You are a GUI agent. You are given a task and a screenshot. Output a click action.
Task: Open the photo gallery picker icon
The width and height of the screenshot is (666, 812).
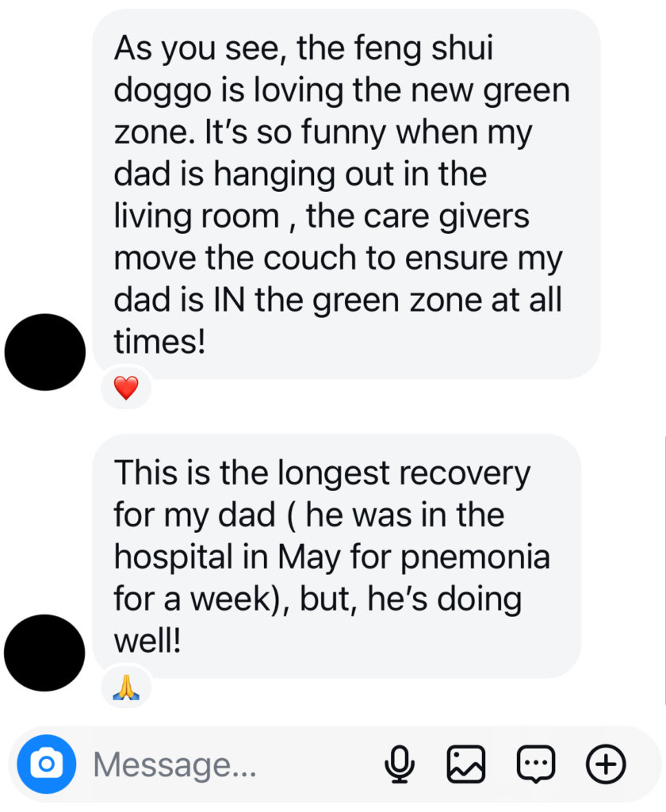(x=466, y=764)
